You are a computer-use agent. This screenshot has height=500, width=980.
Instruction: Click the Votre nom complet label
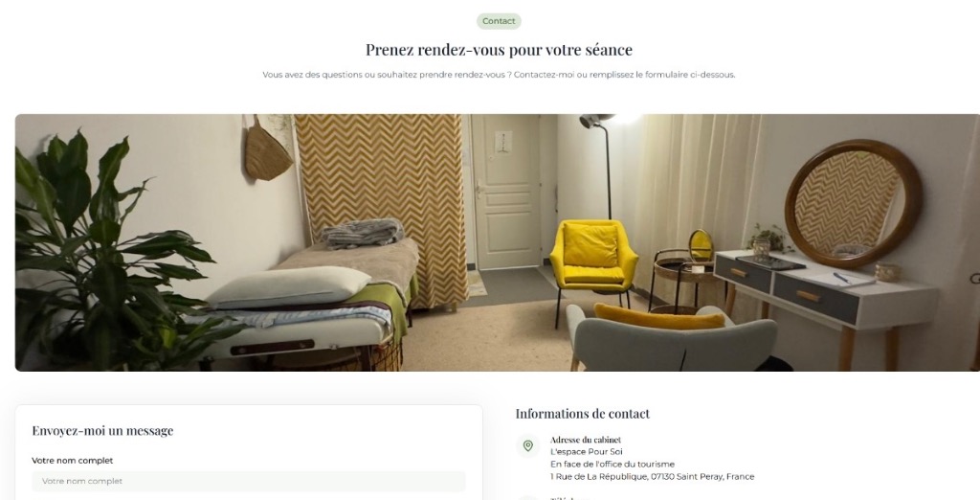pos(73,461)
